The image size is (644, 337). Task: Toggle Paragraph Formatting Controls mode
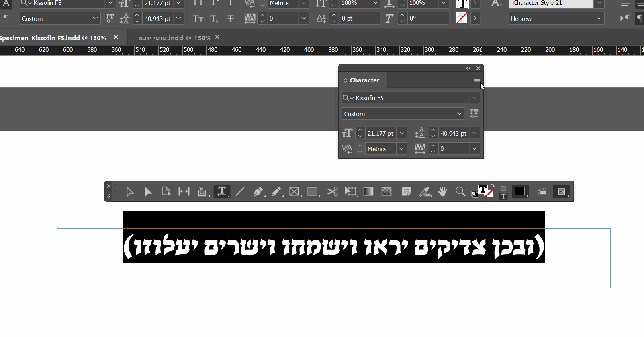point(6,18)
